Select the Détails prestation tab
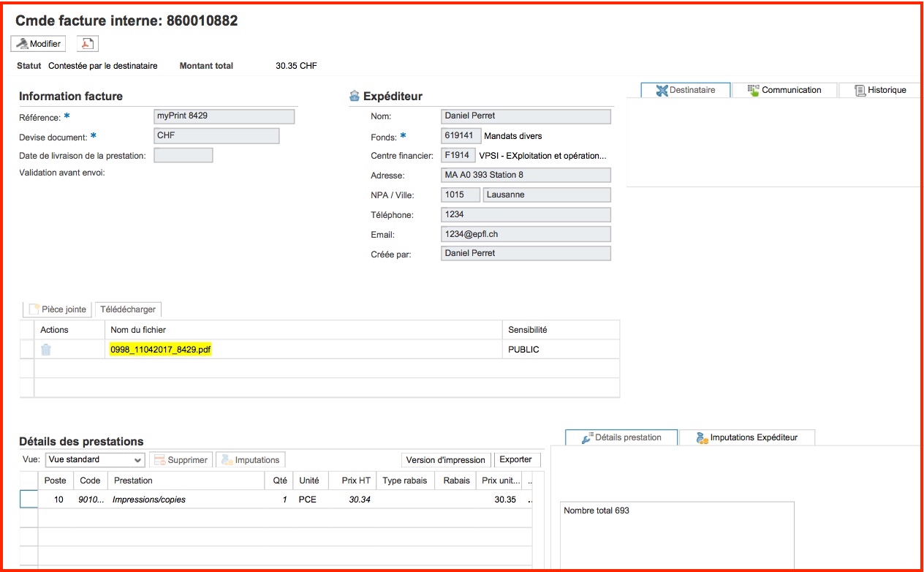 pyautogui.click(x=621, y=437)
